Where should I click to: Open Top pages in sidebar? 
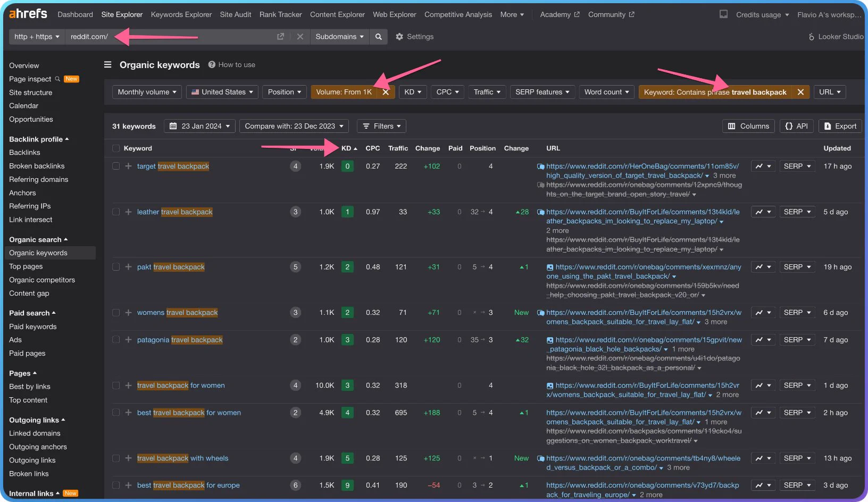coord(26,266)
